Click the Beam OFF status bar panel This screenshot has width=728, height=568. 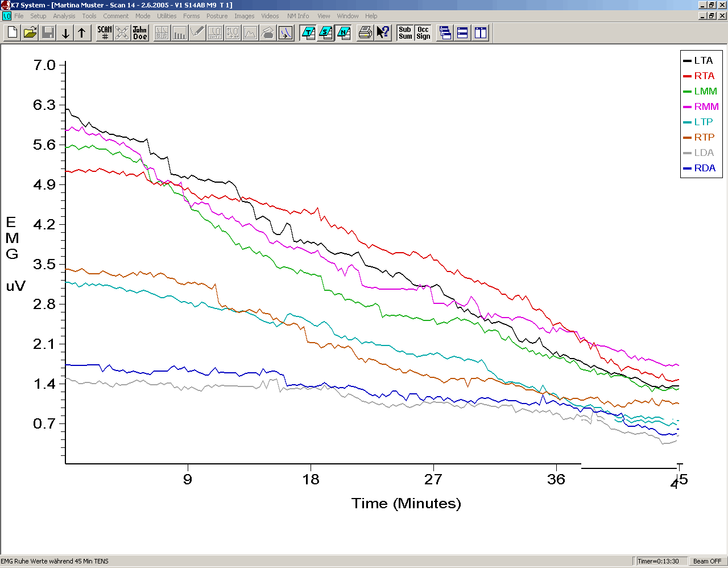(707, 561)
